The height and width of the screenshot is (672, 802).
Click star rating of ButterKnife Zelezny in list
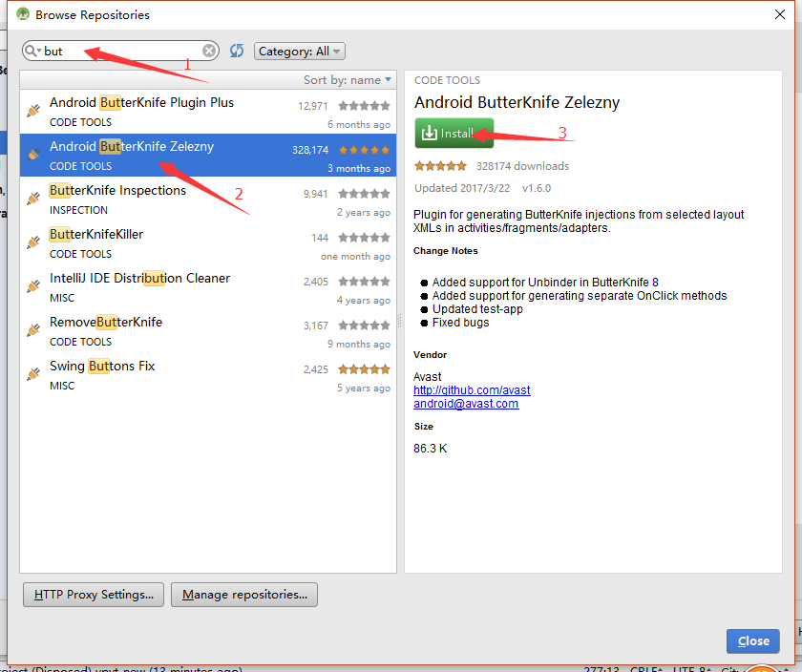[364, 150]
